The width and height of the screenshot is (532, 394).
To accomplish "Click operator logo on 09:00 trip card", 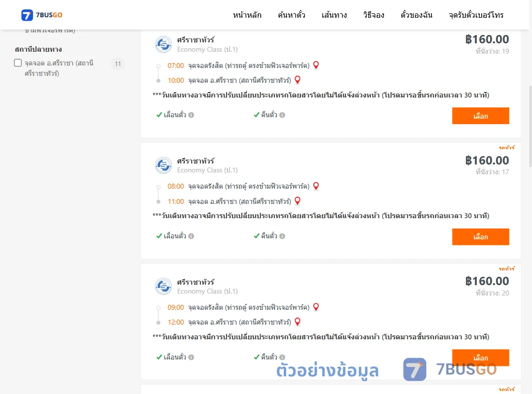I will click(164, 287).
